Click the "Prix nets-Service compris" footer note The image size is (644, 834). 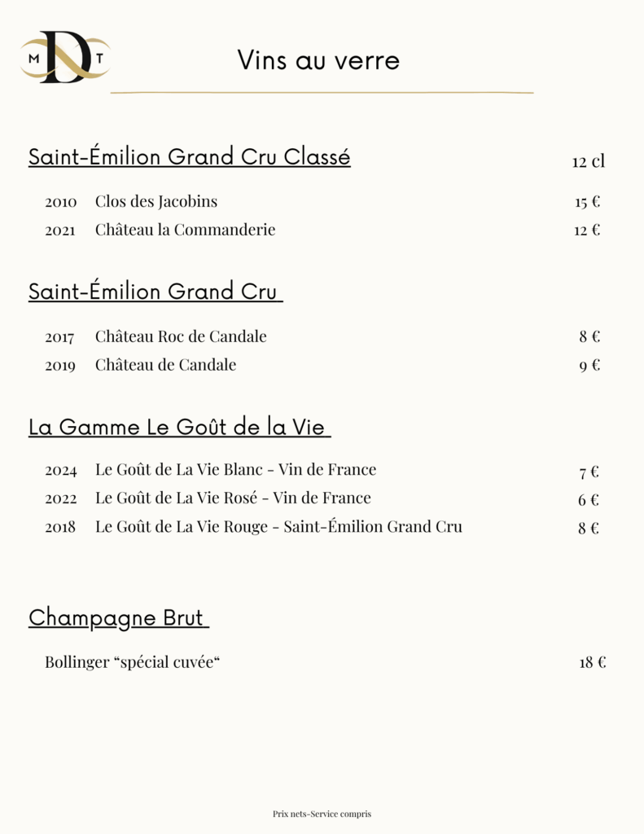[322, 814]
